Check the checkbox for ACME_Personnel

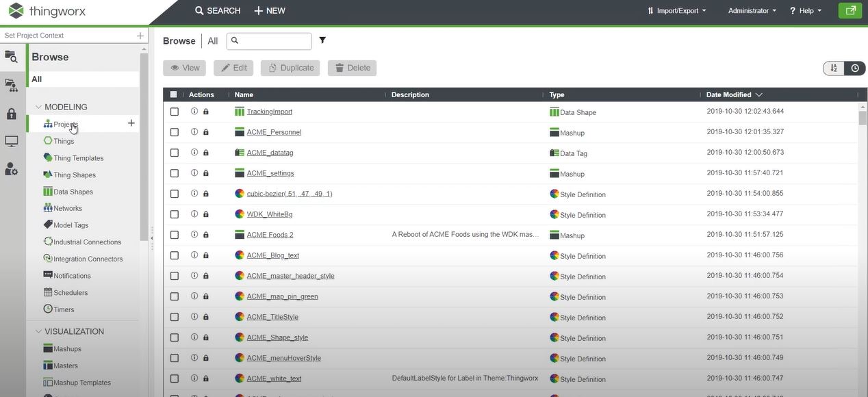[174, 131]
